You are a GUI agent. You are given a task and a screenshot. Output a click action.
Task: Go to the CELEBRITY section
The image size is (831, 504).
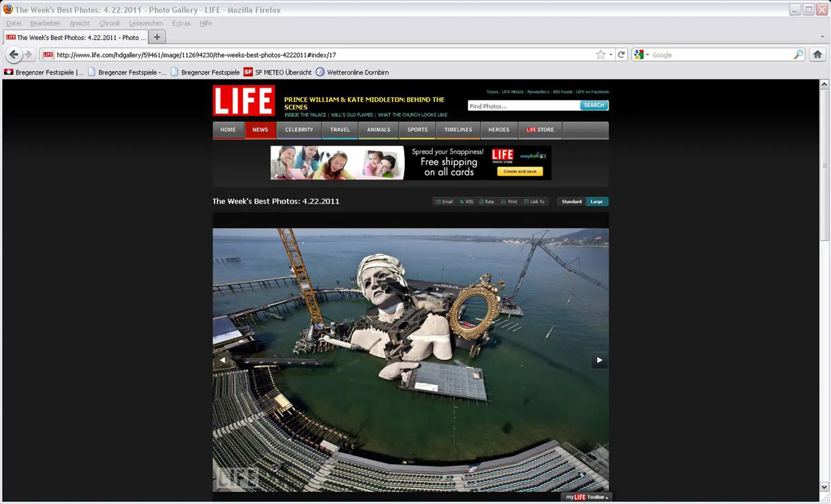click(299, 130)
